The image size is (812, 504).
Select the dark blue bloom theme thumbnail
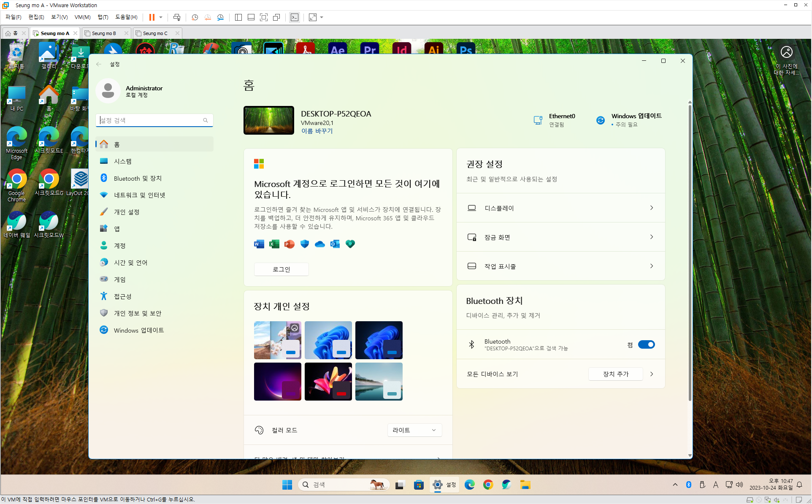(x=379, y=340)
